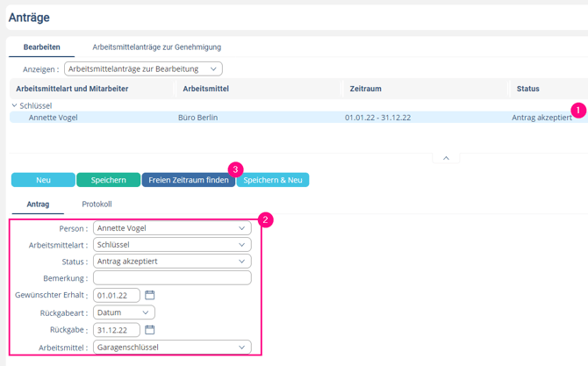588x366 pixels.
Task: Select the Annette Vogel table row
Action: click(x=299, y=118)
